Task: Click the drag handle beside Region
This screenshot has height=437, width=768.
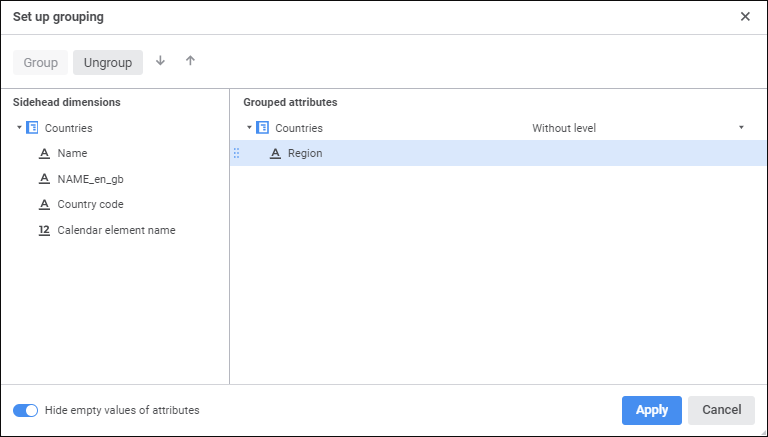Action: click(x=237, y=154)
